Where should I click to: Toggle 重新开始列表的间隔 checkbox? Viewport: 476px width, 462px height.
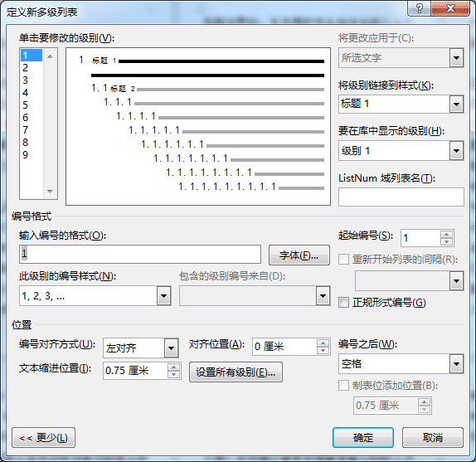coord(343,260)
